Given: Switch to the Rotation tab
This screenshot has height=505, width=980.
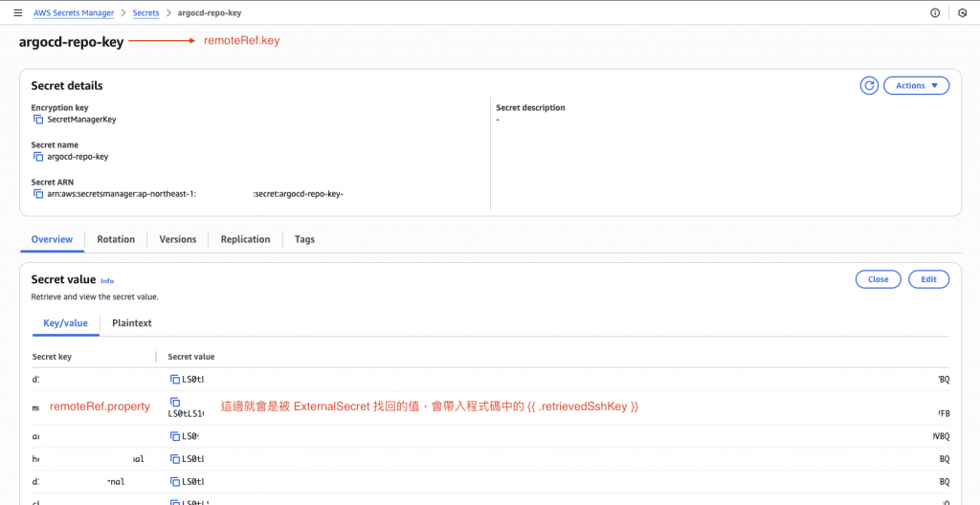Looking at the screenshot, I should point(116,239).
